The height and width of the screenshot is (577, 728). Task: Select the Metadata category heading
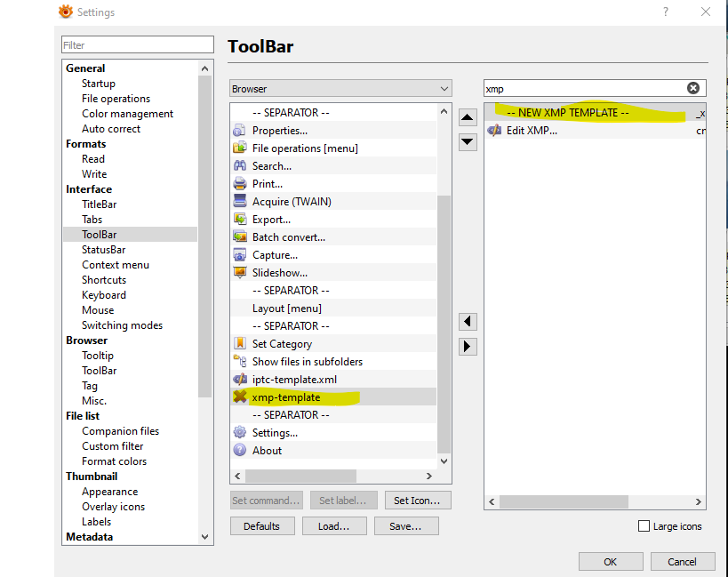89,537
